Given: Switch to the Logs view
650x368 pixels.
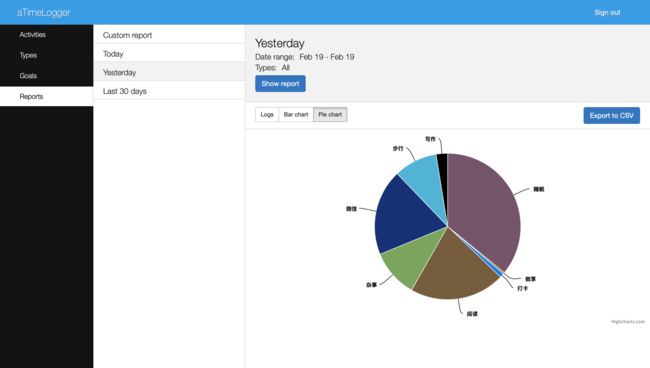Looking at the screenshot, I should (267, 115).
